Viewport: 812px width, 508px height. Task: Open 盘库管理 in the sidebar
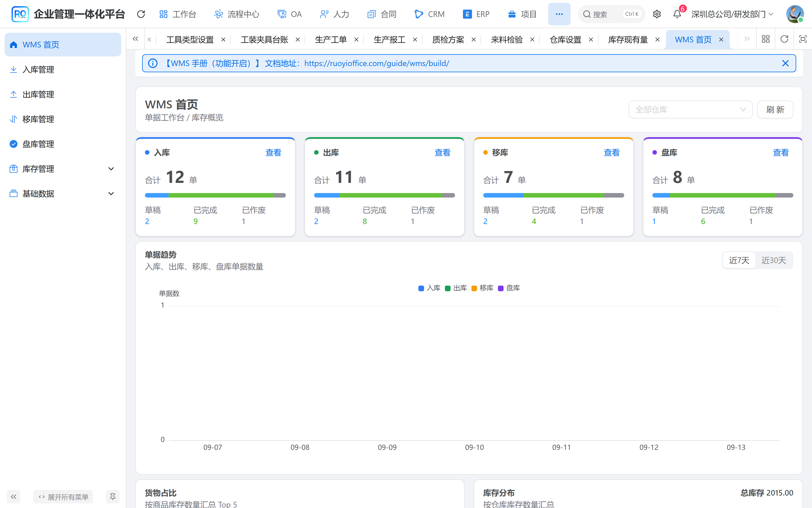tap(63, 144)
